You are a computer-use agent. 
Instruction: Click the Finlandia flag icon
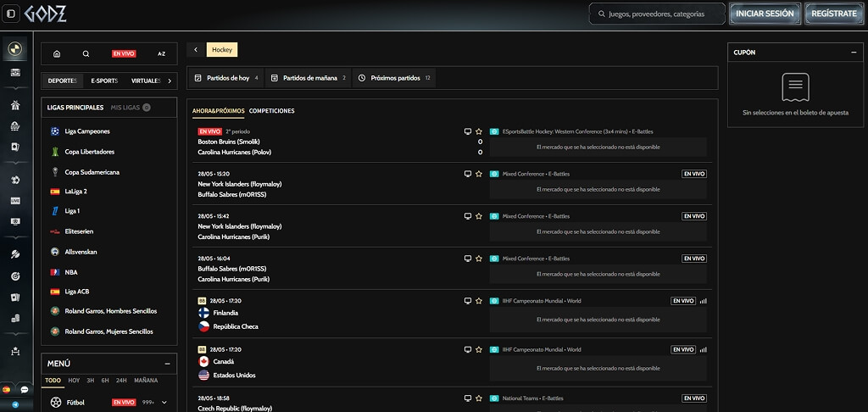coord(203,313)
